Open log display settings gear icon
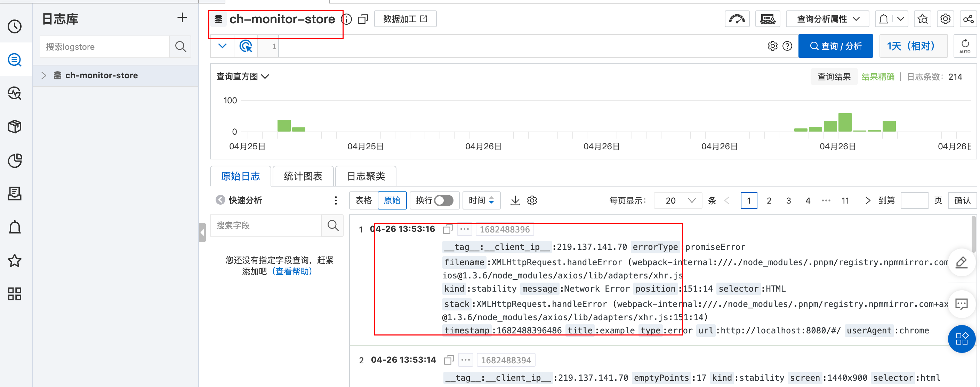The image size is (980, 387). pyautogui.click(x=532, y=200)
